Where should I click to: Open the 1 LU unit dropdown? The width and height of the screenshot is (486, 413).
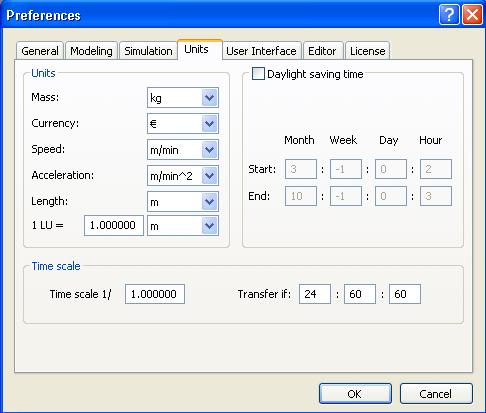(x=183, y=226)
